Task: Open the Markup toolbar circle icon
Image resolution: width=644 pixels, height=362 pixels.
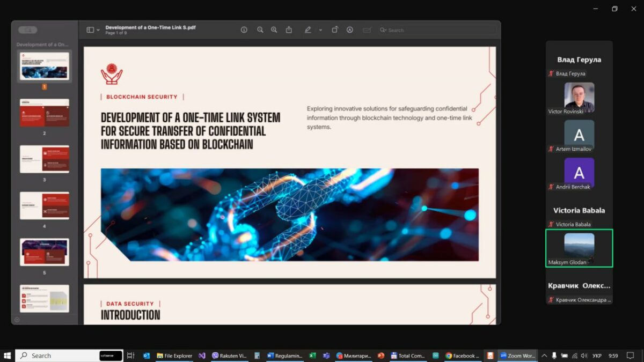Action: point(350,30)
